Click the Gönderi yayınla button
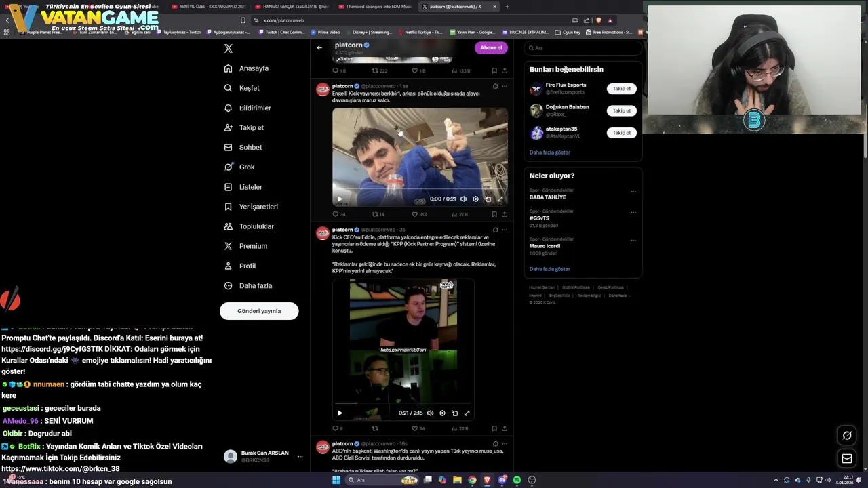The image size is (868, 488). (x=259, y=311)
